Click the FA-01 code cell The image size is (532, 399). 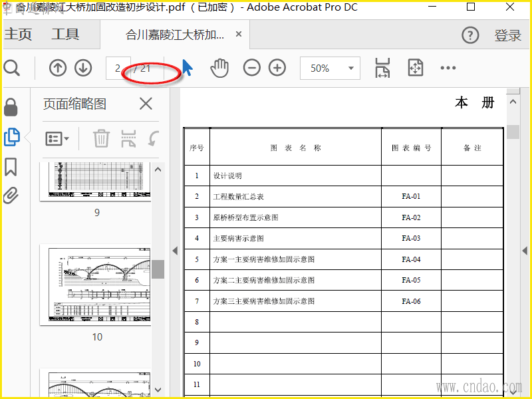tap(411, 196)
